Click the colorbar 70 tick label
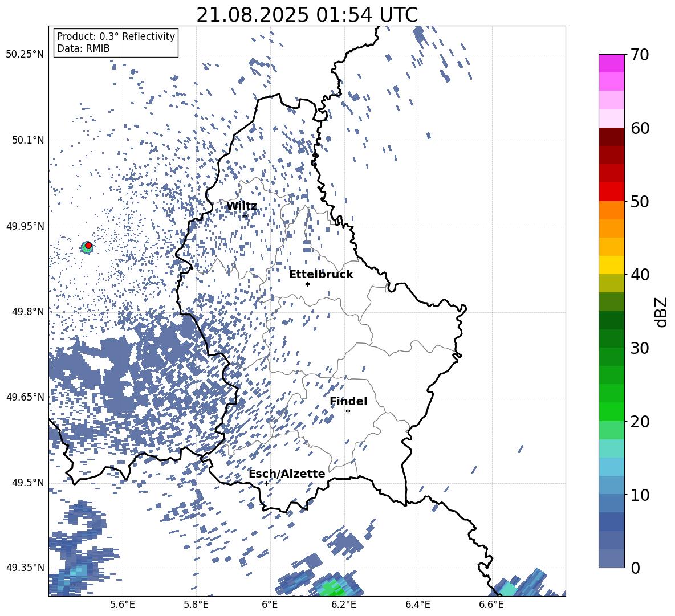 640,55
